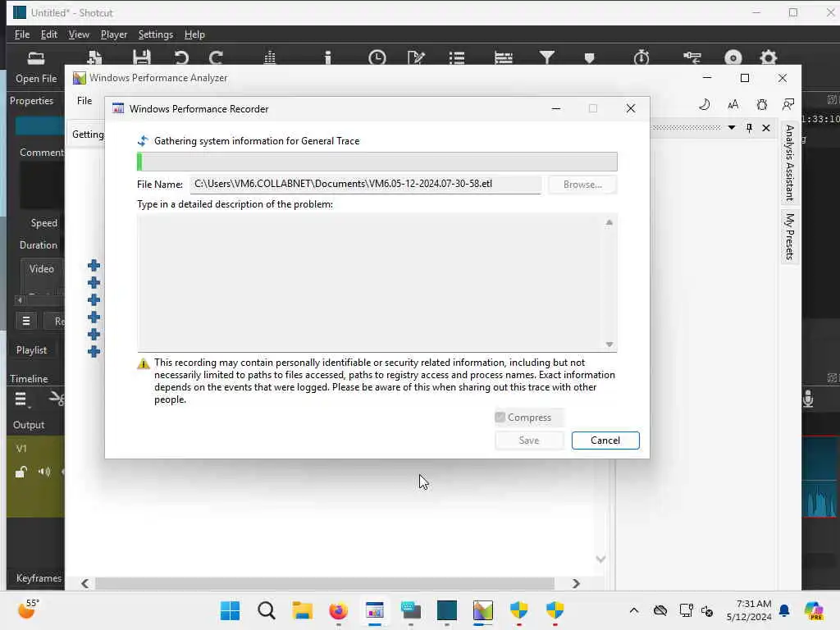Open the Performance Analyzer File menu
The width and height of the screenshot is (840, 630).
(x=84, y=101)
